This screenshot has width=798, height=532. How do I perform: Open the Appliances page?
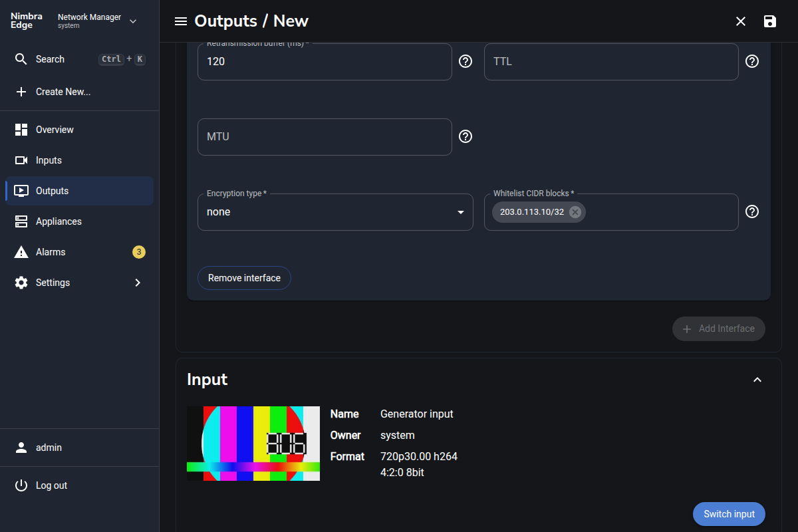click(80, 221)
